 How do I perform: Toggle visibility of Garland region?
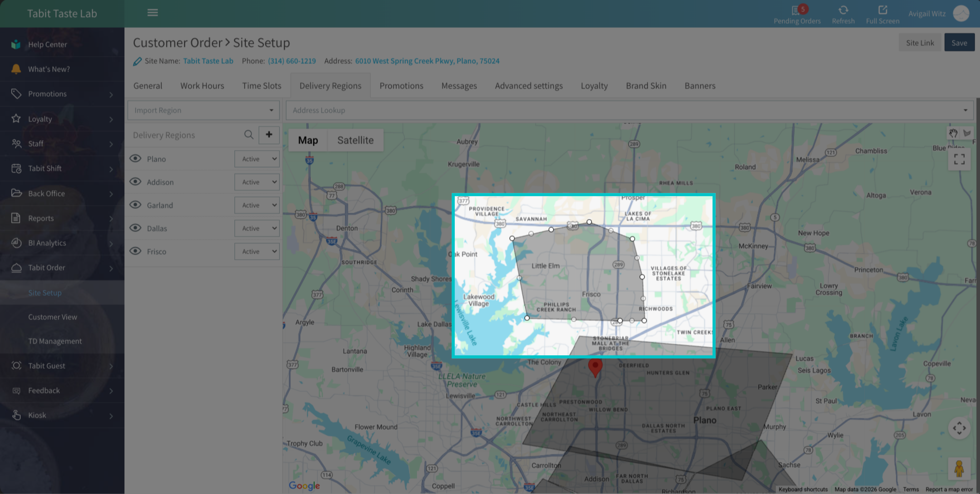click(x=135, y=205)
